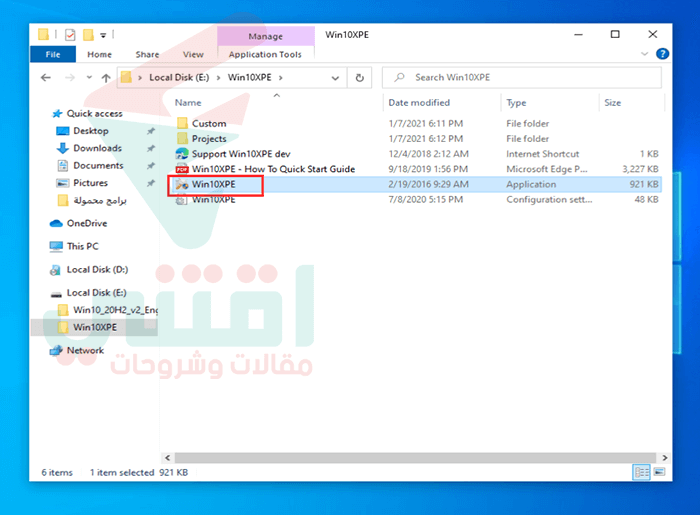Open the Share ribbon tab
The height and width of the screenshot is (515, 700).
coord(147,54)
